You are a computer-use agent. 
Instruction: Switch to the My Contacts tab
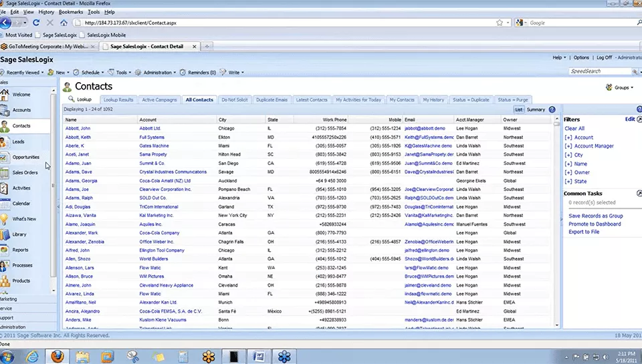tap(402, 100)
